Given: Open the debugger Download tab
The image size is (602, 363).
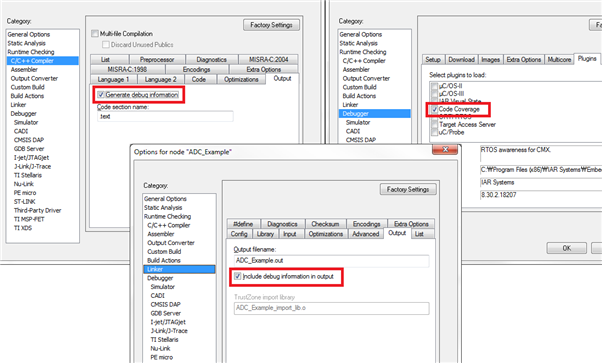Looking at the screenshot, I should [461, 60].
